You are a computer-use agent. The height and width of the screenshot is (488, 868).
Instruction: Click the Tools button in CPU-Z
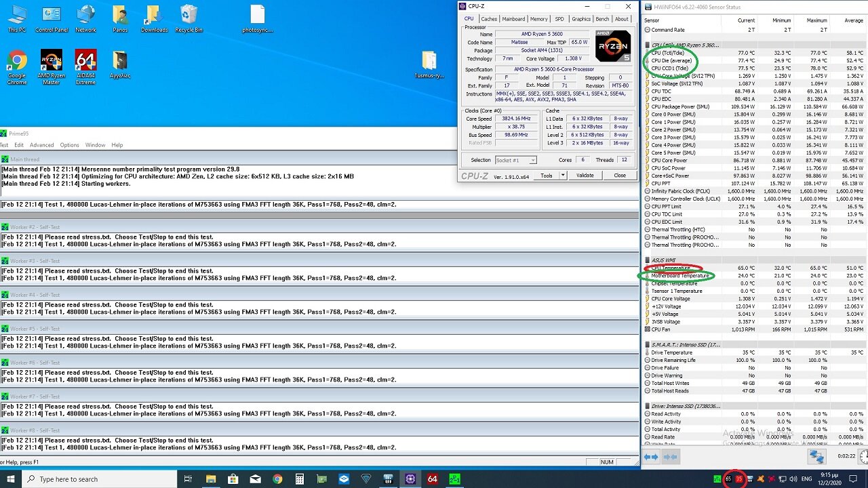546,176
